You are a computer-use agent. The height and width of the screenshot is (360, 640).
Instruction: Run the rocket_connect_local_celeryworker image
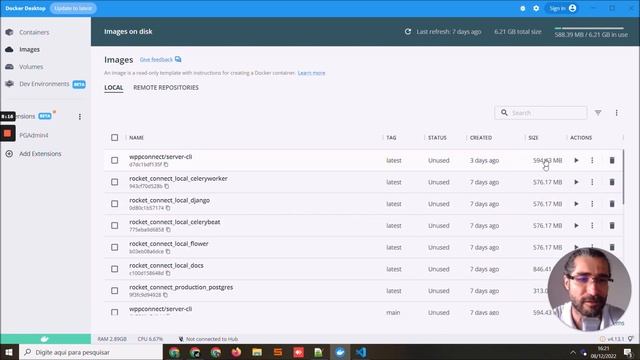pos(576,182)
